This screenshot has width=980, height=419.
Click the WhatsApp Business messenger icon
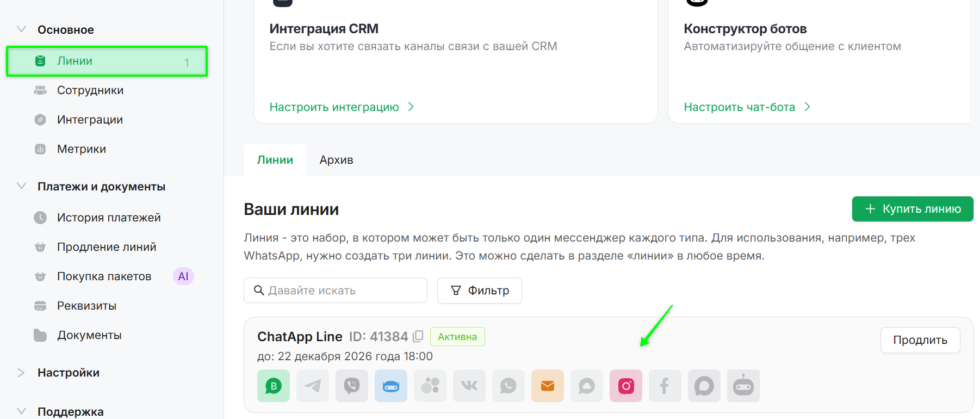click(274, 386)
